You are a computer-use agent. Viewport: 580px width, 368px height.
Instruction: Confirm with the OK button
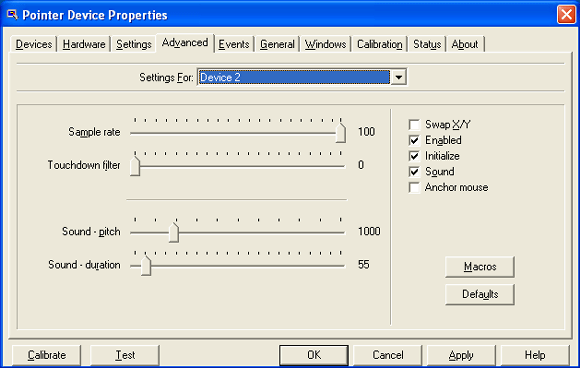coord(314,355)
